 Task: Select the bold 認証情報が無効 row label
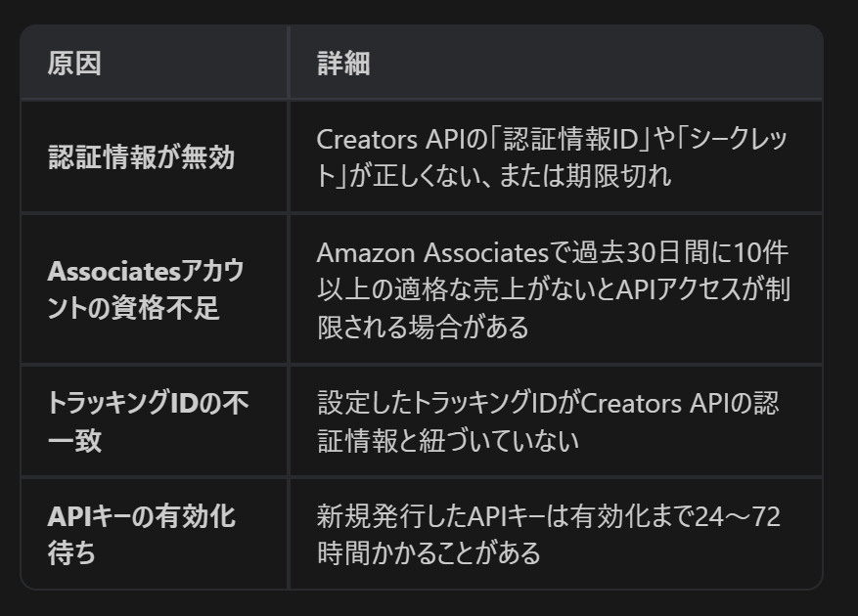click(x=142, y=156)
